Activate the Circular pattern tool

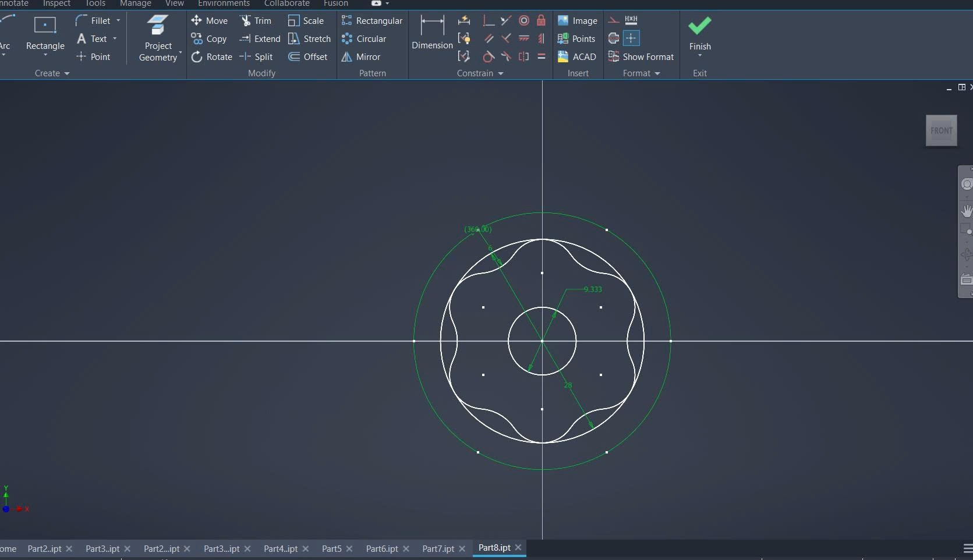pyautogui.click(x=364, y=39)
